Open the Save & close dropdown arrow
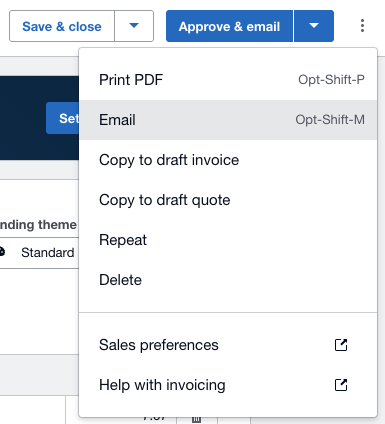Image resolution: width=385 pixels, height=424 pixels. click(x=134, y=26)
